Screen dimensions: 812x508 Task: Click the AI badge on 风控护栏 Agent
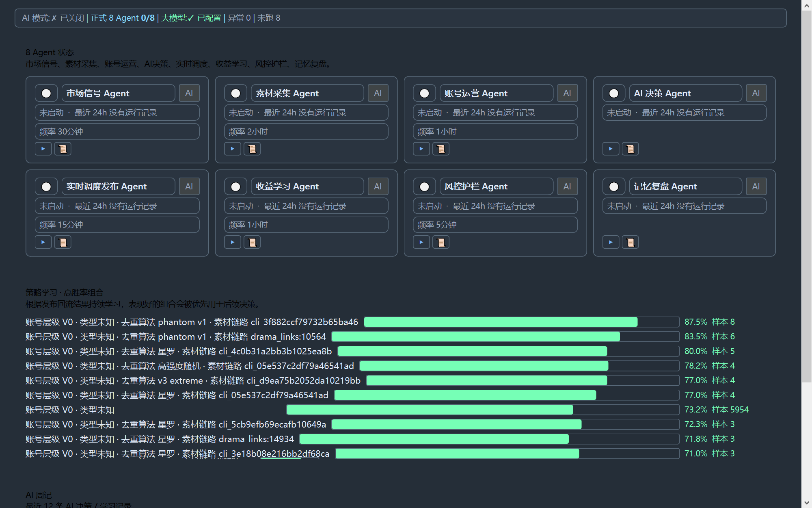click(x=567, y=187)
